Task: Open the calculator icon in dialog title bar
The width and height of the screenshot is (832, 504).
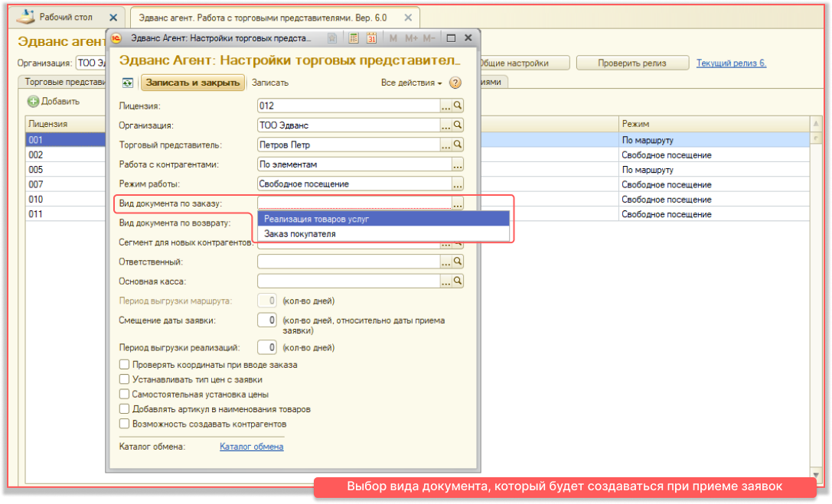Action: click(x=354, y=38)
